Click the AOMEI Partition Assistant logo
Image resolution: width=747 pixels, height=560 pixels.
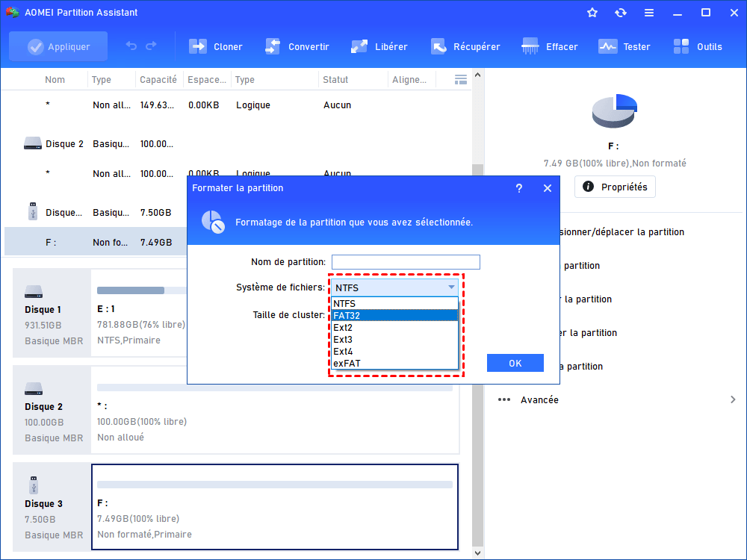coord(12,13)
